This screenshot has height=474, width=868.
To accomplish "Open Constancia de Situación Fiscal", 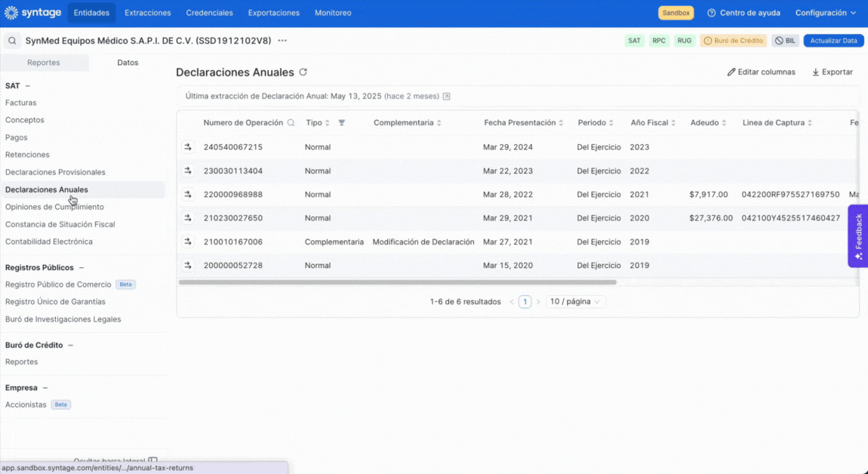I will coord(60,224).
